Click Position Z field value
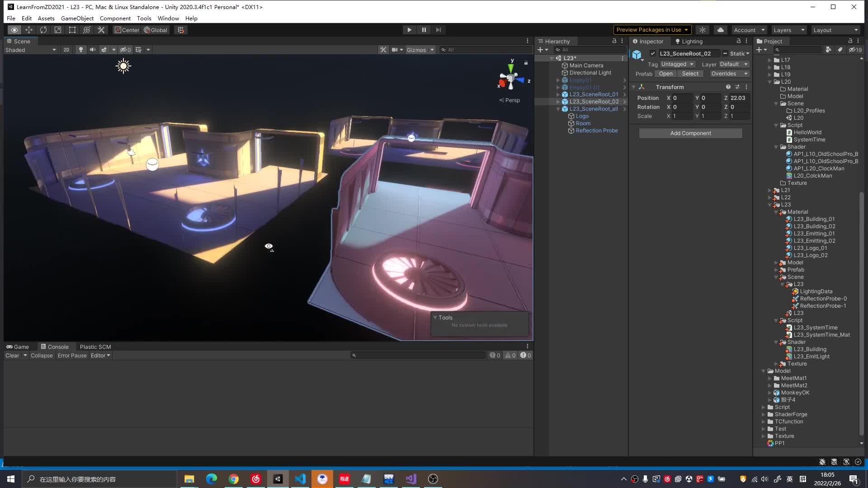 pos(740,98)
